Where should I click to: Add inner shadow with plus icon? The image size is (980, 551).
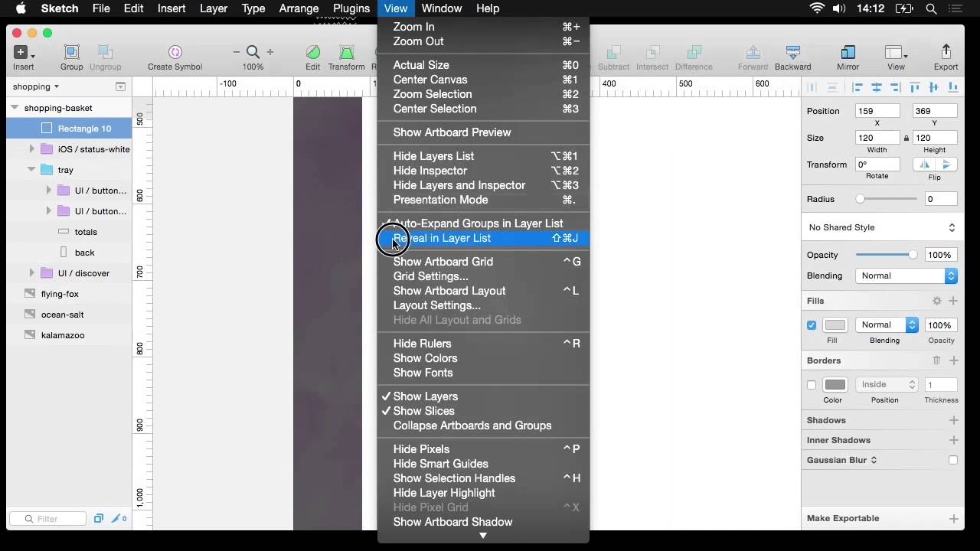click(953, 440)
